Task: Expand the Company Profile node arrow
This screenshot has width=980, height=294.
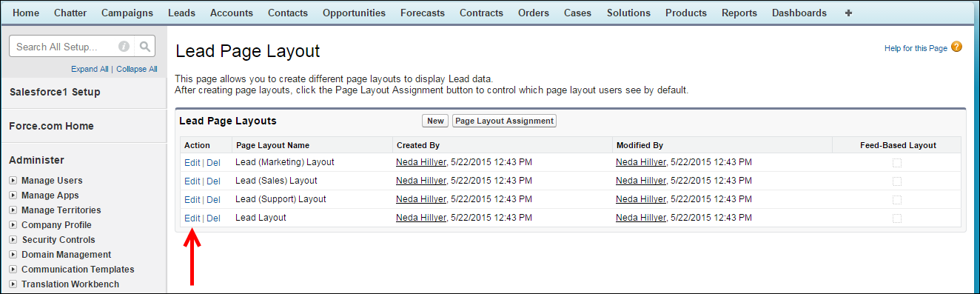Action: [13, 225]
